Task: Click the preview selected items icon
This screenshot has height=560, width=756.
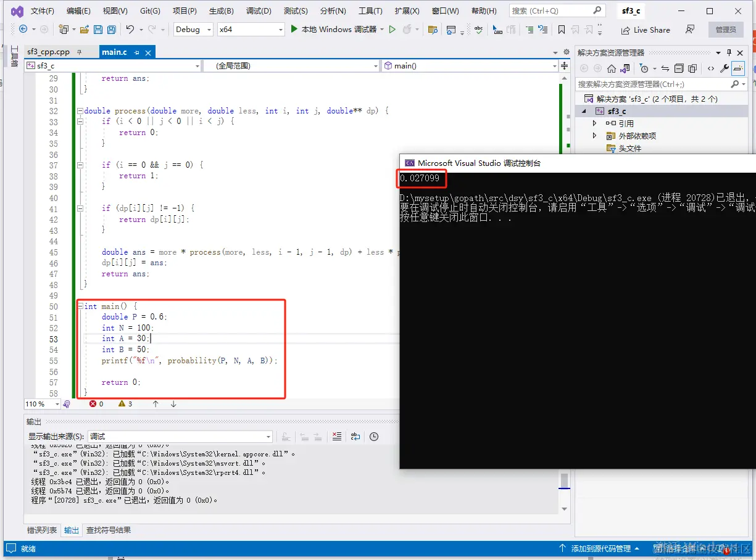Action: tap(739, 68)
